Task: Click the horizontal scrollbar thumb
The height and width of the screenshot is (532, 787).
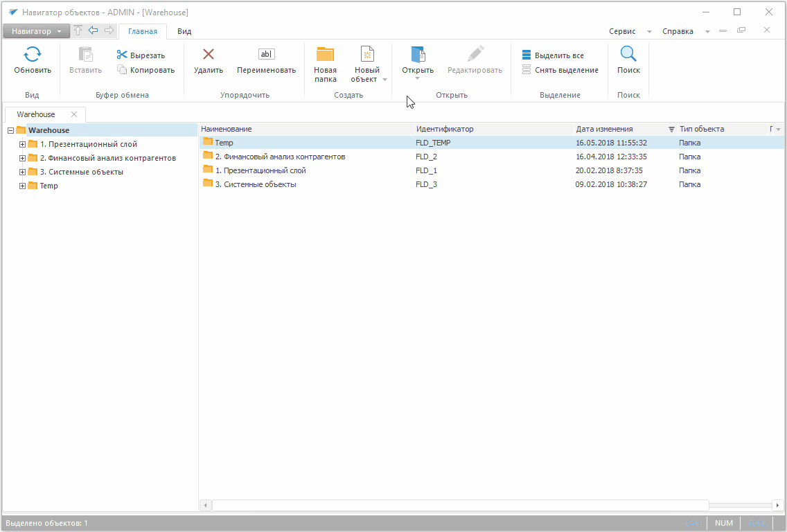Action: [460, 506]
